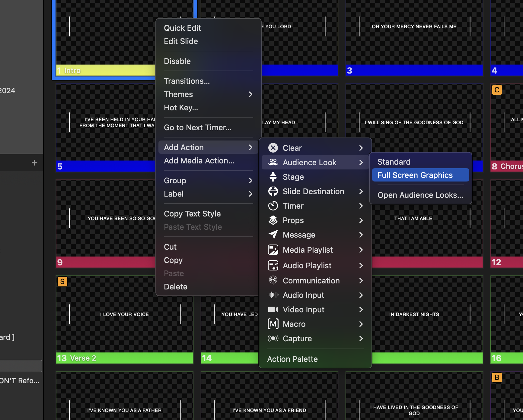
Task: Click the Slide Destination icon
Action: [273, 191]
